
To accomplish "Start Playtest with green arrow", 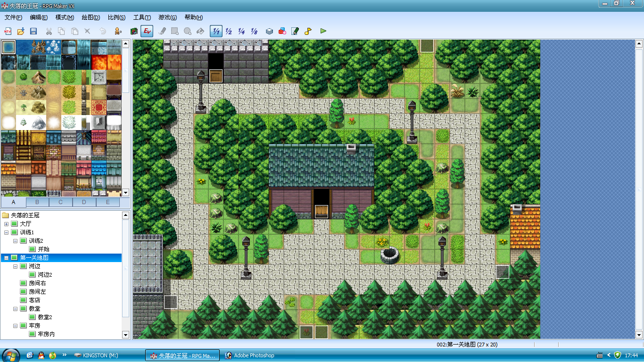I will (x=323, y=31).
